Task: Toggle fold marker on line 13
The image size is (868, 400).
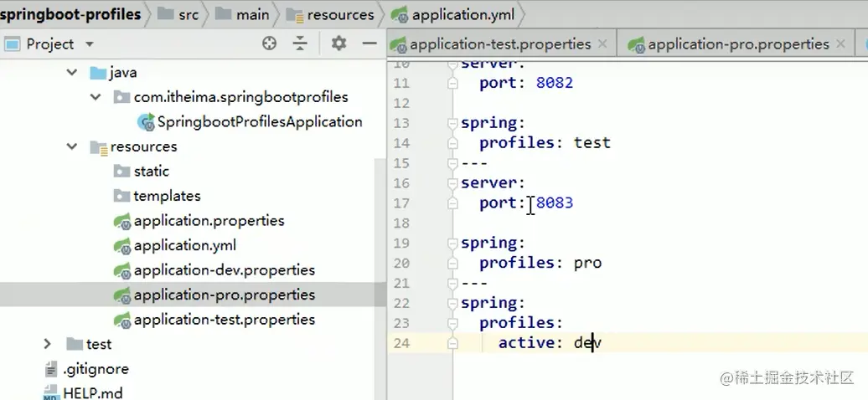Action: tap(452, 123)
